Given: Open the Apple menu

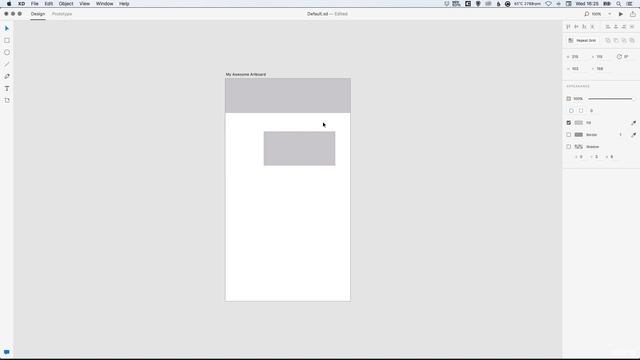Looking at the screenshot, I should [9, 4].
